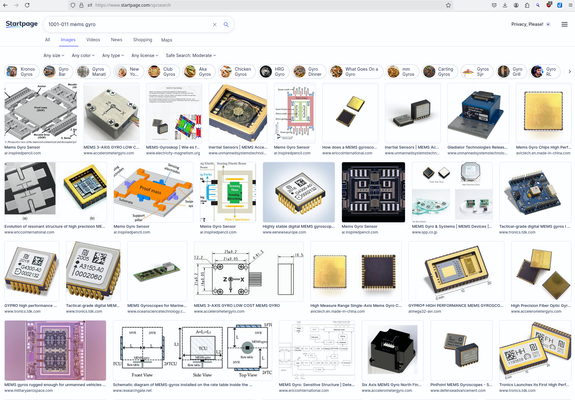Screen dimensions: 575x400
Task: Open www.researchgate.net source link
Action: coord(132,390)
